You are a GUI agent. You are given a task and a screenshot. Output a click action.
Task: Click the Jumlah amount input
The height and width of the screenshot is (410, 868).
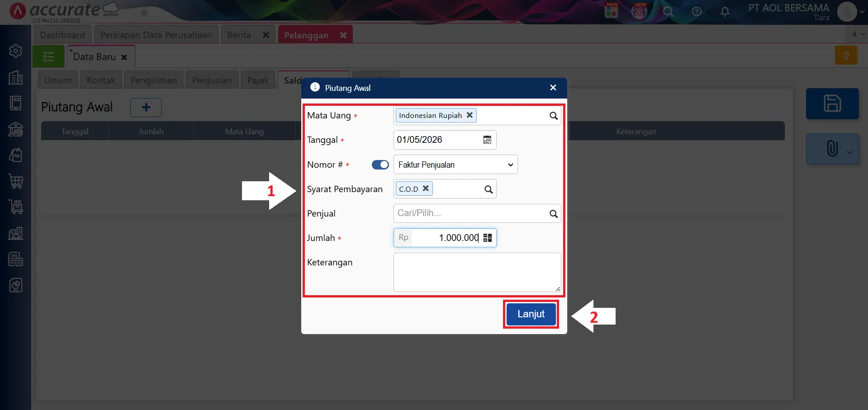(x=446, y=238)
